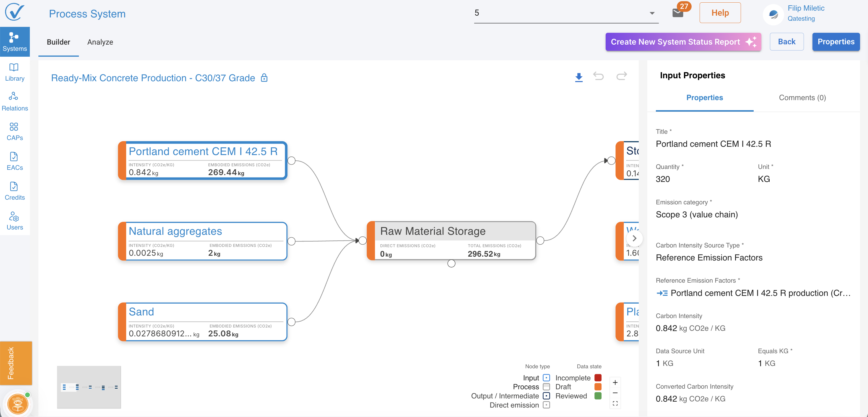
Task: Click the Process node type legend box
Action: [x=547, y=387]
